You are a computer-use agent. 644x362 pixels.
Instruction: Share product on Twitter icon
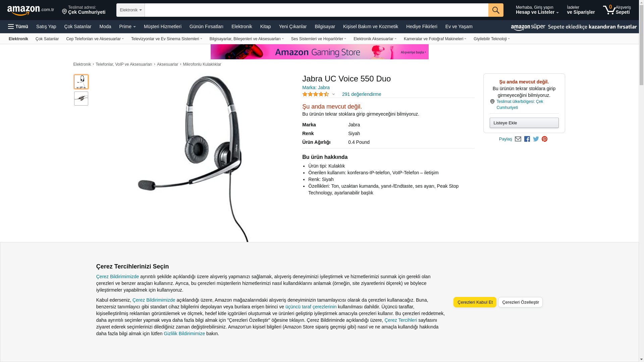coord(536,139)
